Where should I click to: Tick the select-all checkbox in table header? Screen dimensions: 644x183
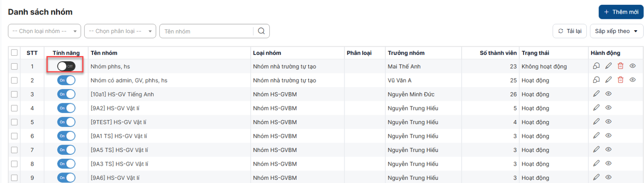pos(14,53)
